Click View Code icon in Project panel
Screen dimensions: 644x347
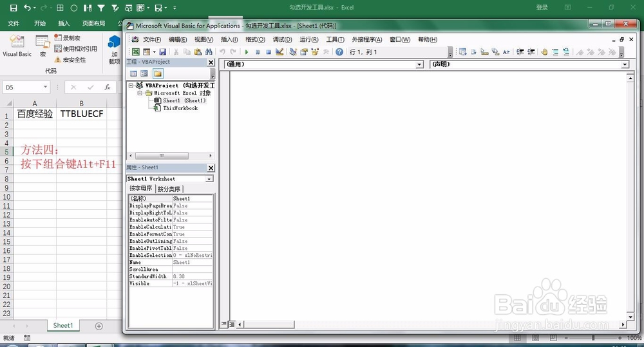coord(133,73)
